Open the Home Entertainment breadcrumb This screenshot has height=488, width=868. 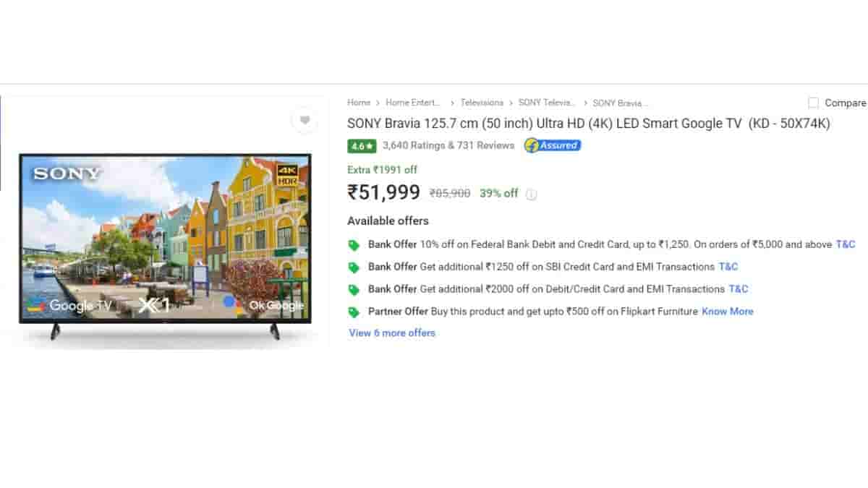coord(413,103)
